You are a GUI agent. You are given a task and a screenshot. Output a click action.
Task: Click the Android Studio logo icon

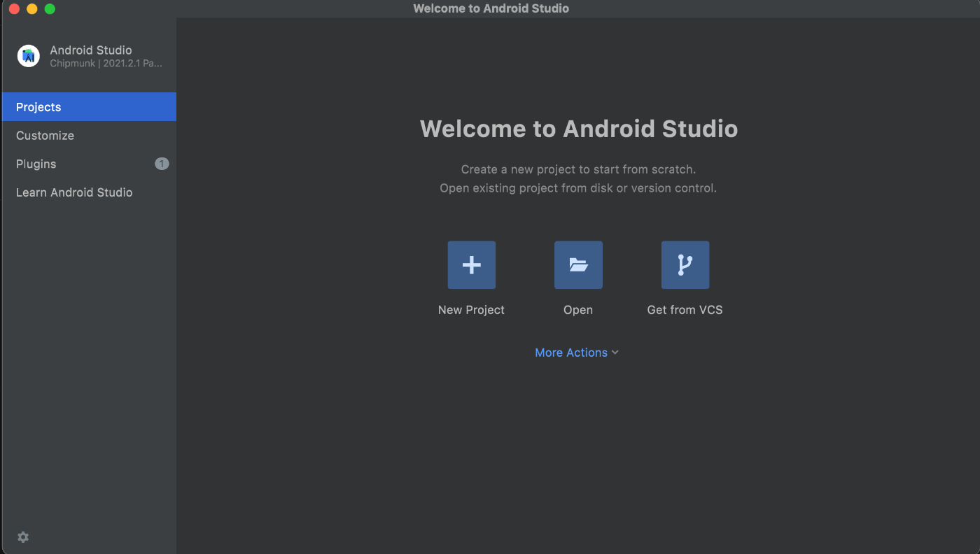29,56
